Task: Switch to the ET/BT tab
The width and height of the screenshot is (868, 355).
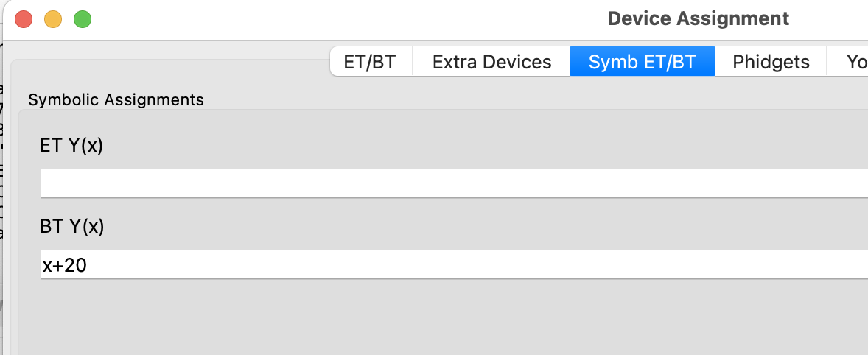Action: coord(371,61)
